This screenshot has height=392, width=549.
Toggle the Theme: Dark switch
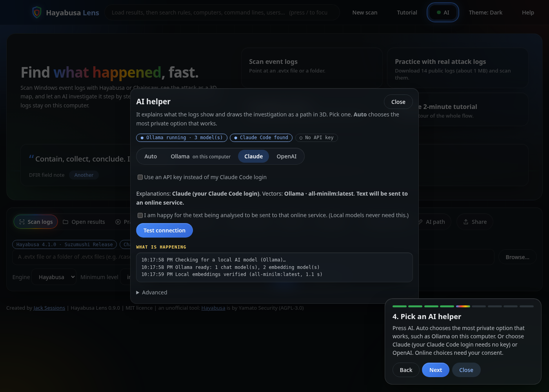[x=485, y=13]
